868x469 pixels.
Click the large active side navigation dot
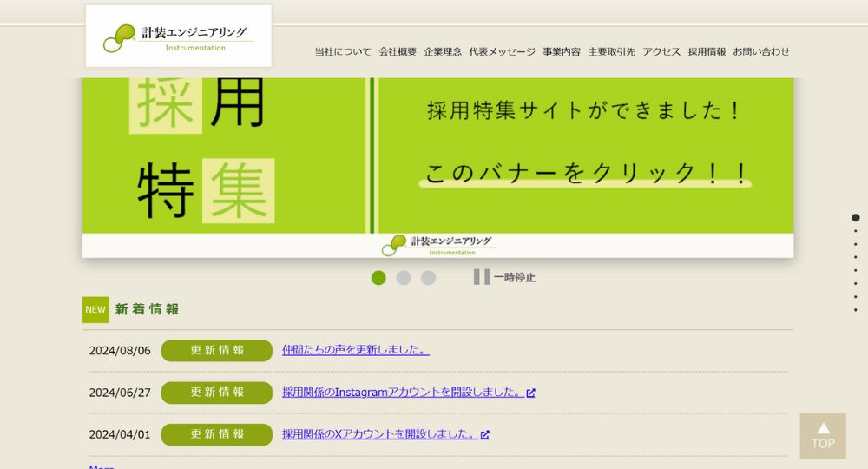[855, 218]
